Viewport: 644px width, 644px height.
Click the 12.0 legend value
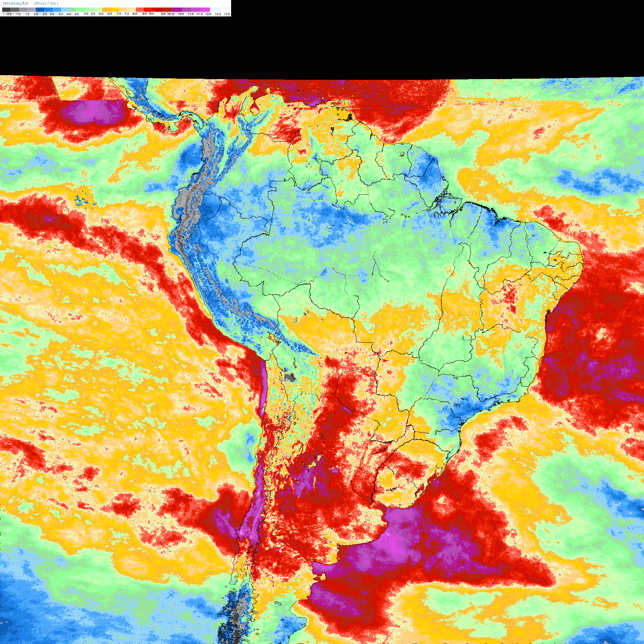[208, 14]
